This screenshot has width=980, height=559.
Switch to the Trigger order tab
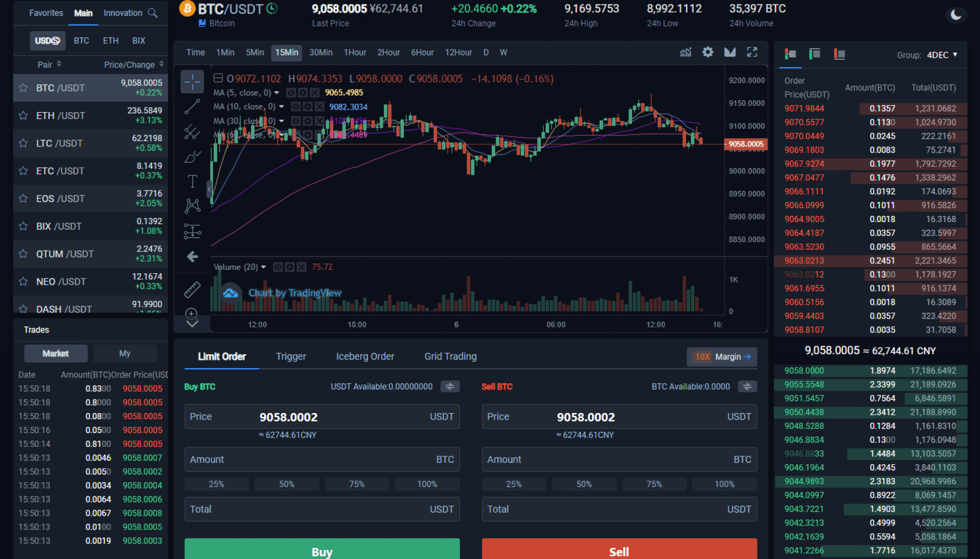[290, 357]
